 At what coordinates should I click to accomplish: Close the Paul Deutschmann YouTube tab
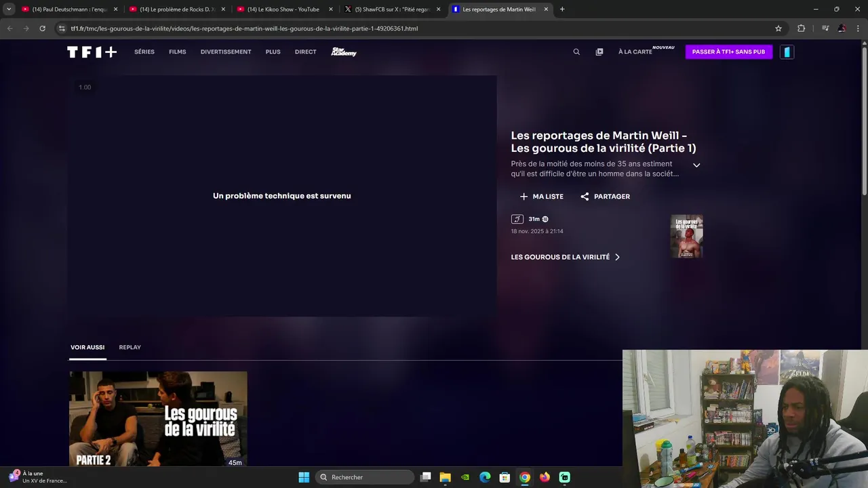coord(115,9)
